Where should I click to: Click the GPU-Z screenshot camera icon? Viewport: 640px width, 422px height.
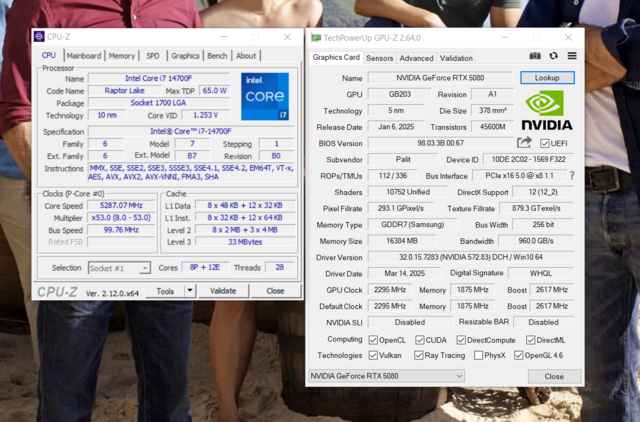coord(536,57)
